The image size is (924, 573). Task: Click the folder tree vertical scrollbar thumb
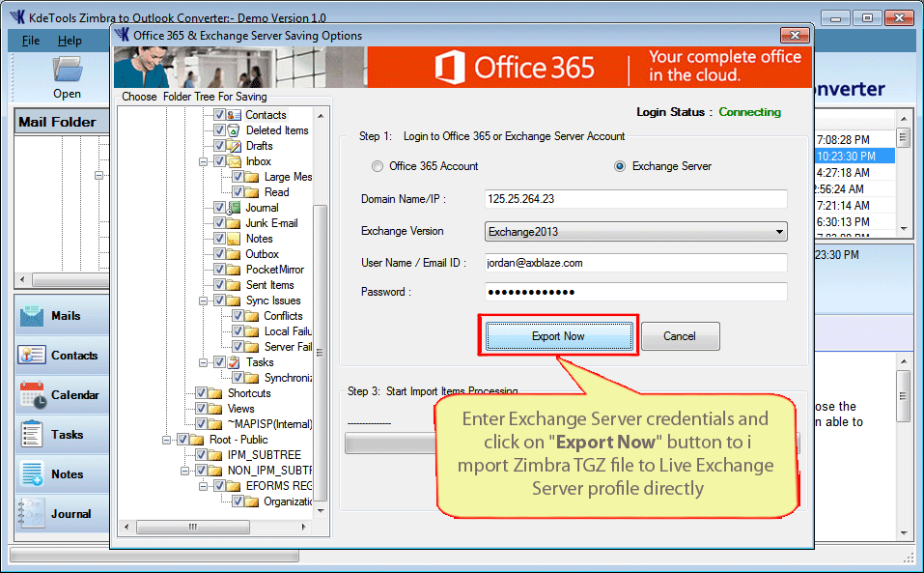[320, 353]
